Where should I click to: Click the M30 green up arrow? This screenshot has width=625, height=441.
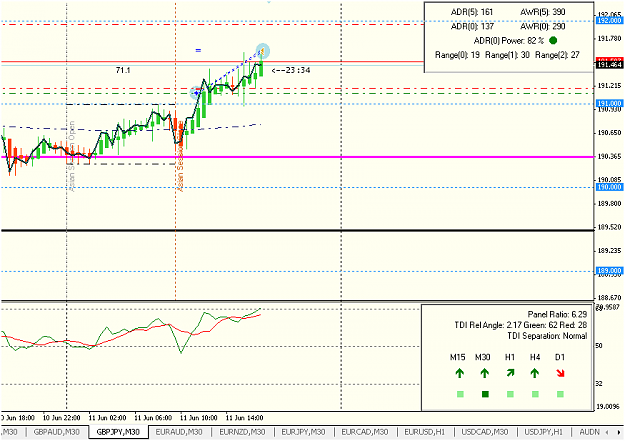(x=485, y=373)
